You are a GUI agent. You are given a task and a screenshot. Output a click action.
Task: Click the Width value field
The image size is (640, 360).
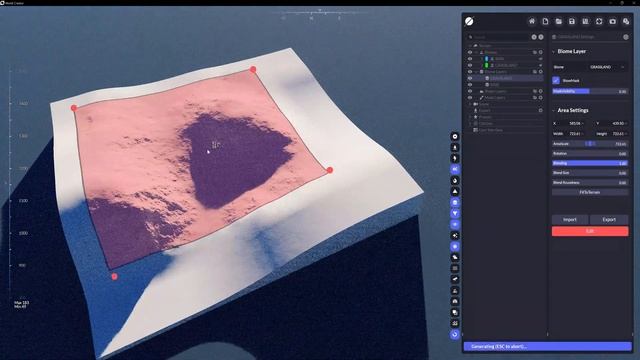pyautogui.click(x=575, y=133)
